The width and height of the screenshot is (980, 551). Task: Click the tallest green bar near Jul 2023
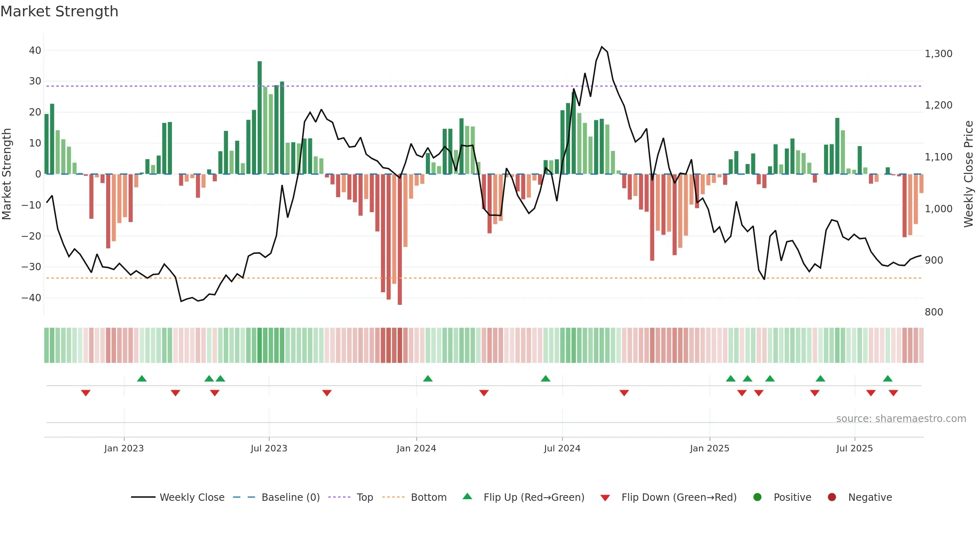tap(260, 118)
